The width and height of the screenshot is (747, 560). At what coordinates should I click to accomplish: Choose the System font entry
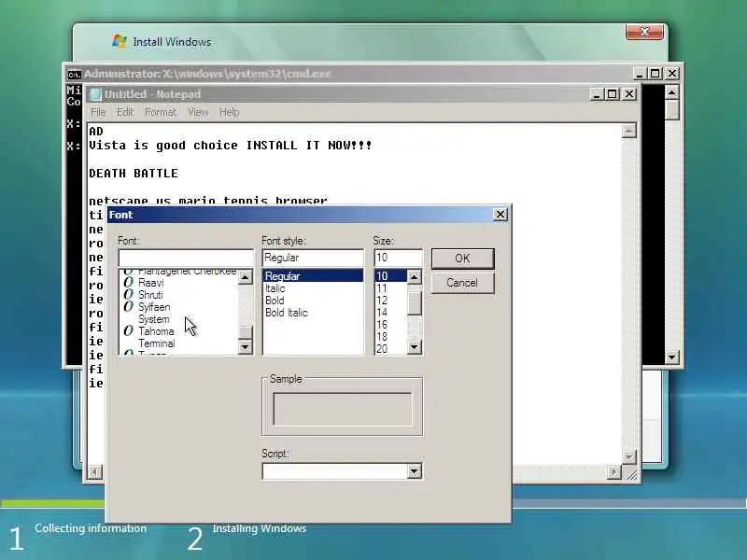point(153,319)
